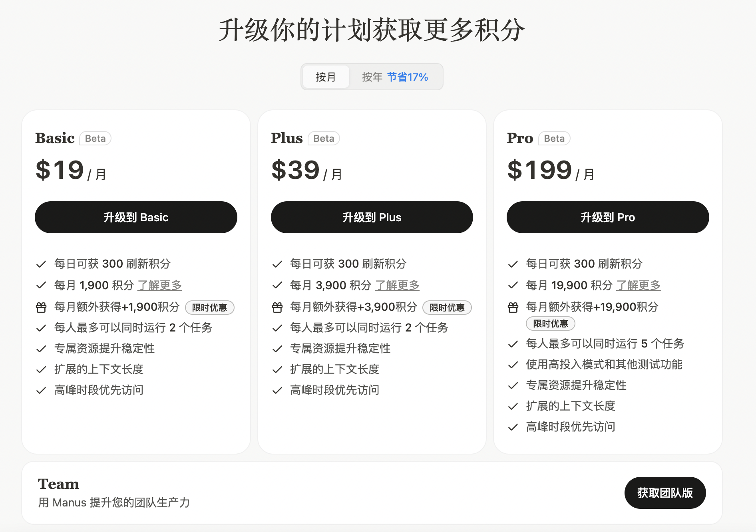The image size is (756, 532).
Task: Open 了解更多 link under Plus plan
Action: tap(397, 285)
